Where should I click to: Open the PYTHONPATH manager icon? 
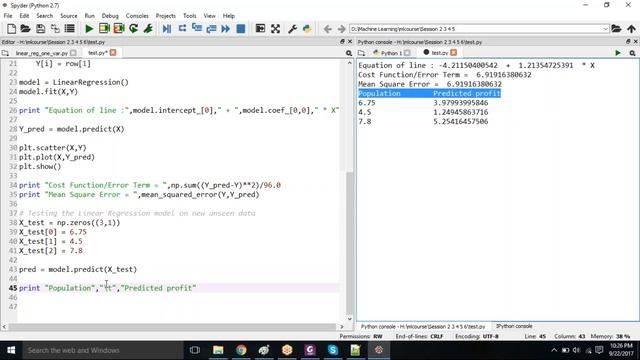(307, 29)
